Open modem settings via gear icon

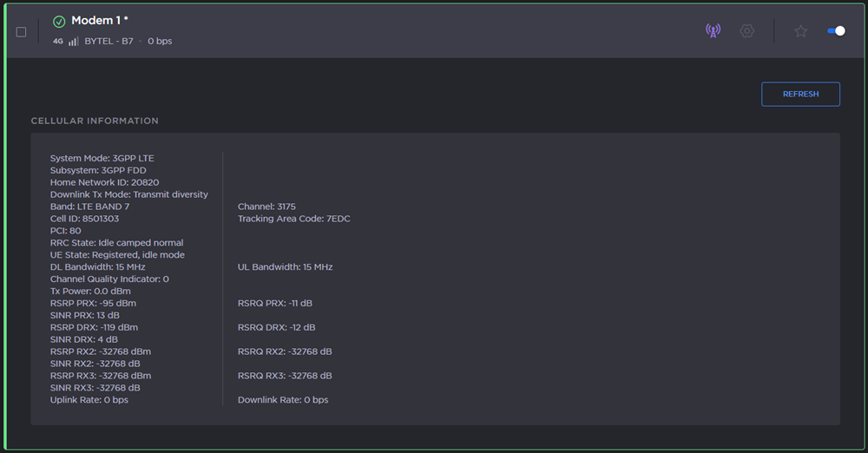[x=746, y=31]
